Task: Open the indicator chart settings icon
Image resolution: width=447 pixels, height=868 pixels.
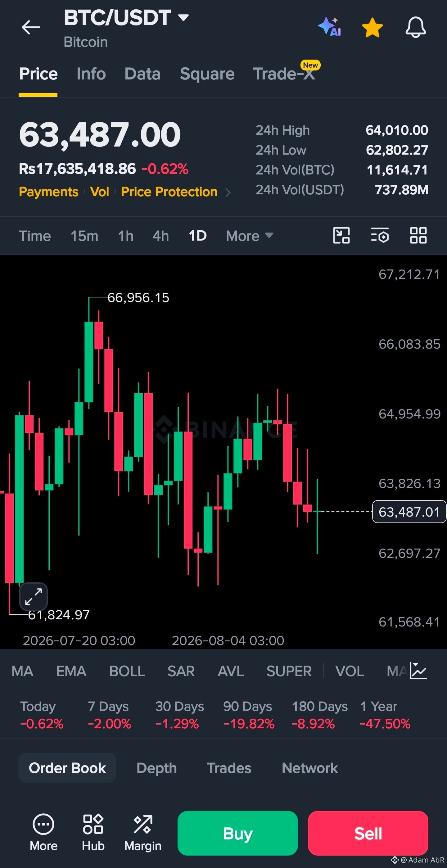Action: (418, 671)
